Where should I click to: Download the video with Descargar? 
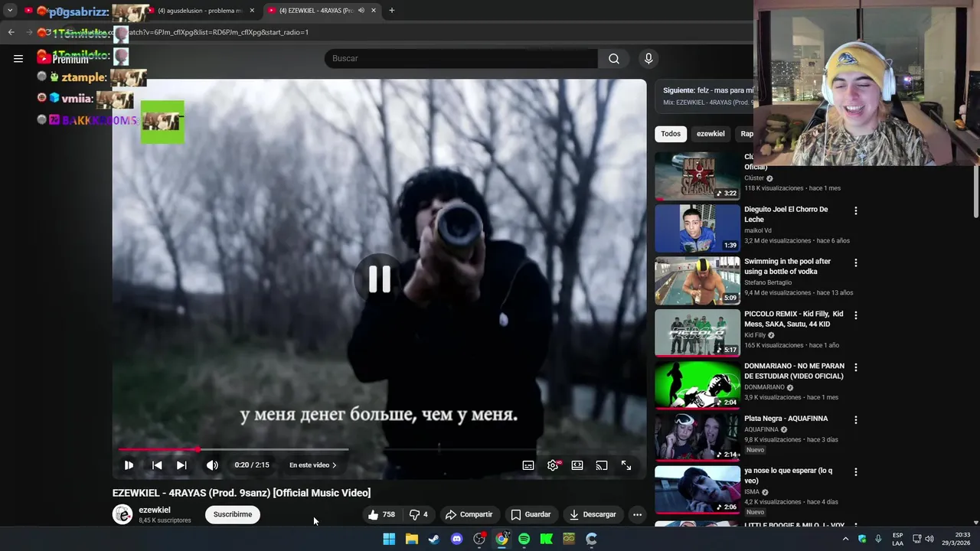pos(593,514)
